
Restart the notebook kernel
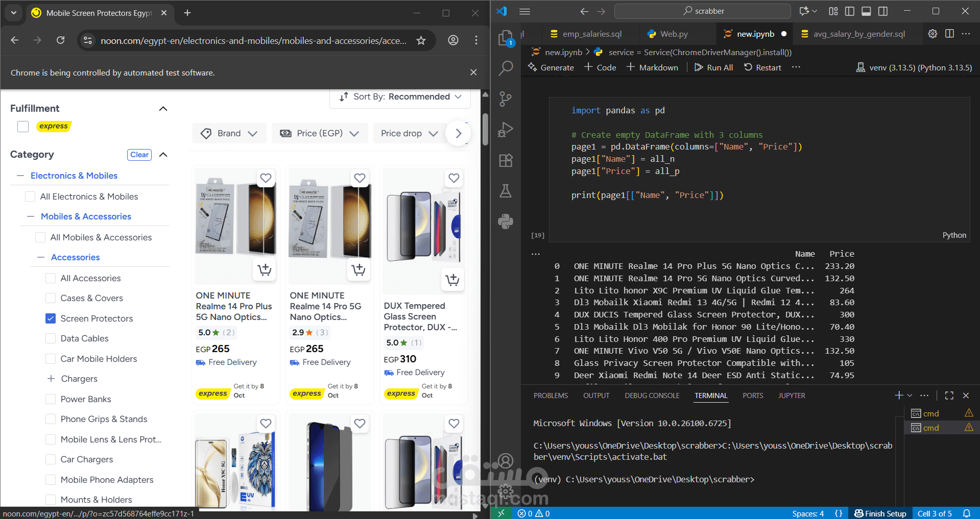[x=762, y=67]
